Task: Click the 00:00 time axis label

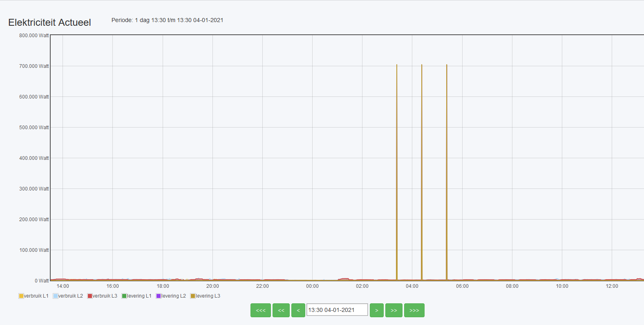Action: (312, 286)
